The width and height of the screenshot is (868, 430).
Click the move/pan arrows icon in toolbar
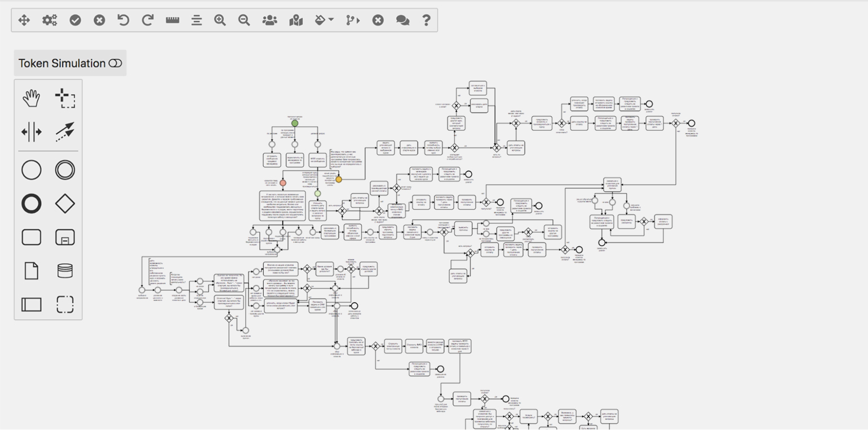point(24,20)
